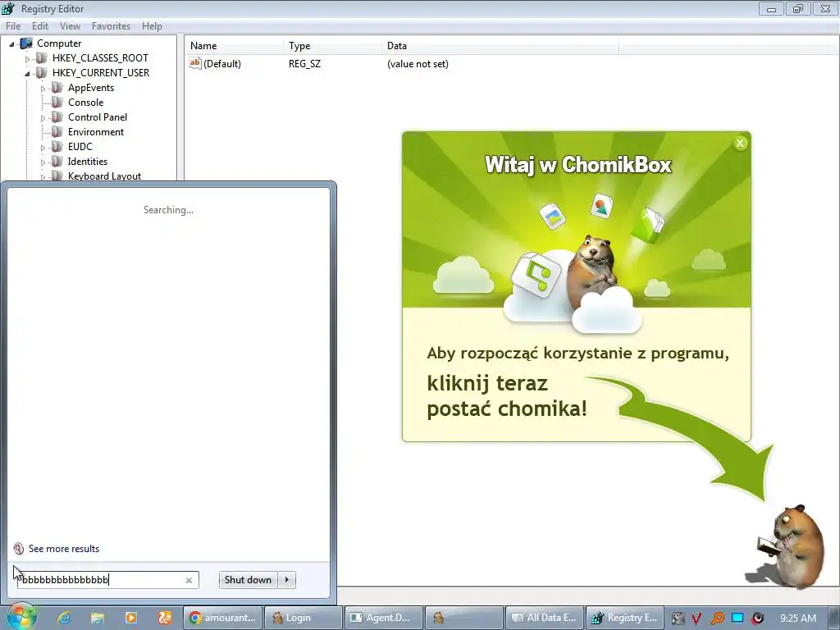Viewport: 840px width, 630px height.
Task: Launch Internet Explorer from taskbar
Action: tap(64, 618)
